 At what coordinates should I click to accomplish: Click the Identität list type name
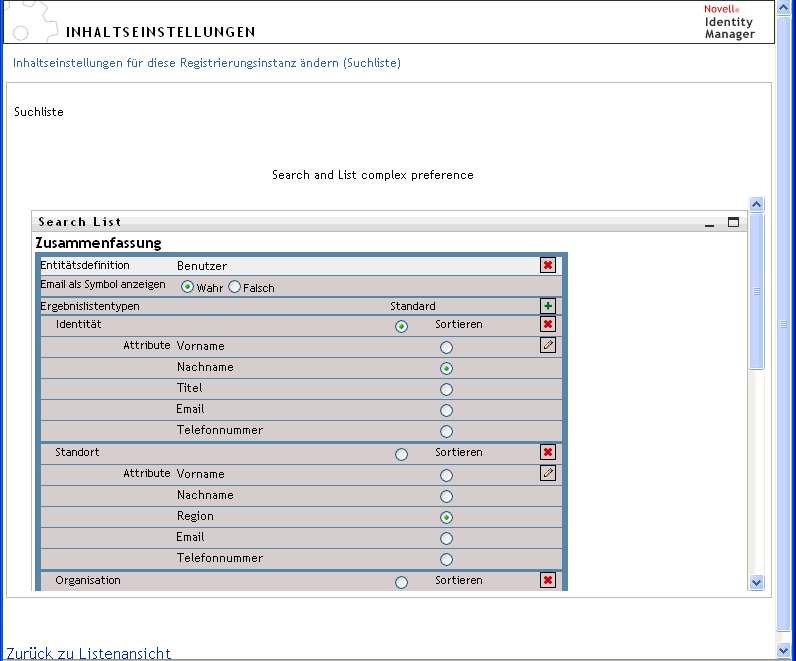point(79,324)
